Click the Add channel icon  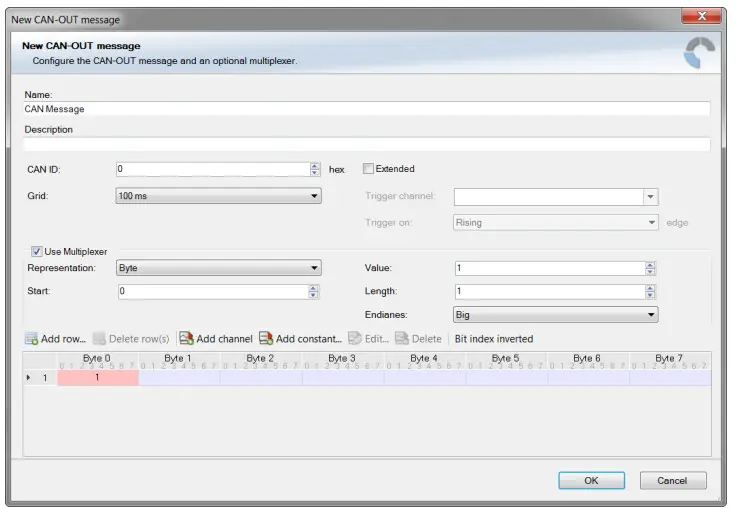(x=186, y=339)
